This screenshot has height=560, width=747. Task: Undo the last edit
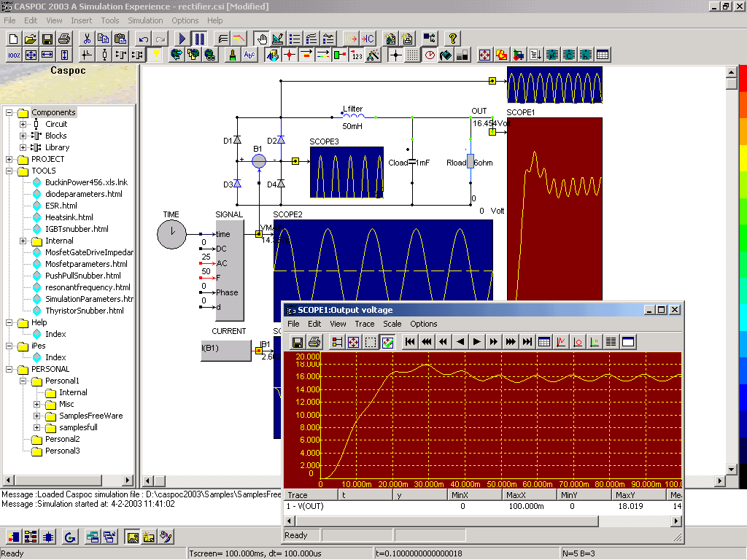coord(144,39)
